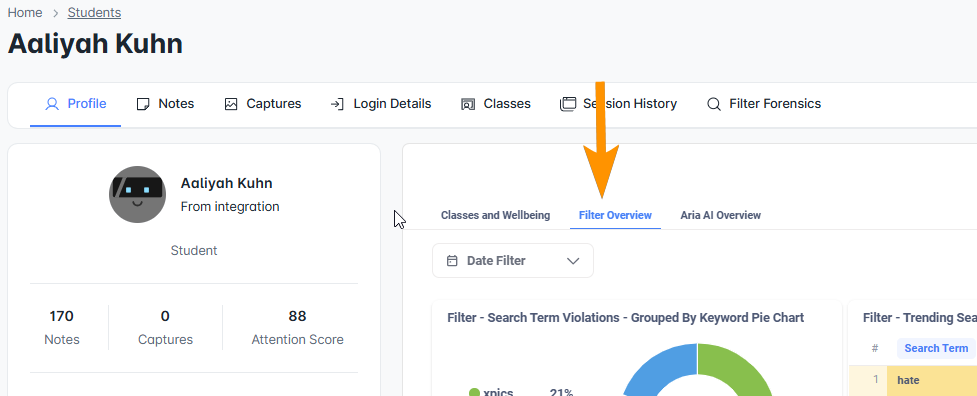
Task: Click the Login Details arrow icon
Action: (x=337, y=104)
